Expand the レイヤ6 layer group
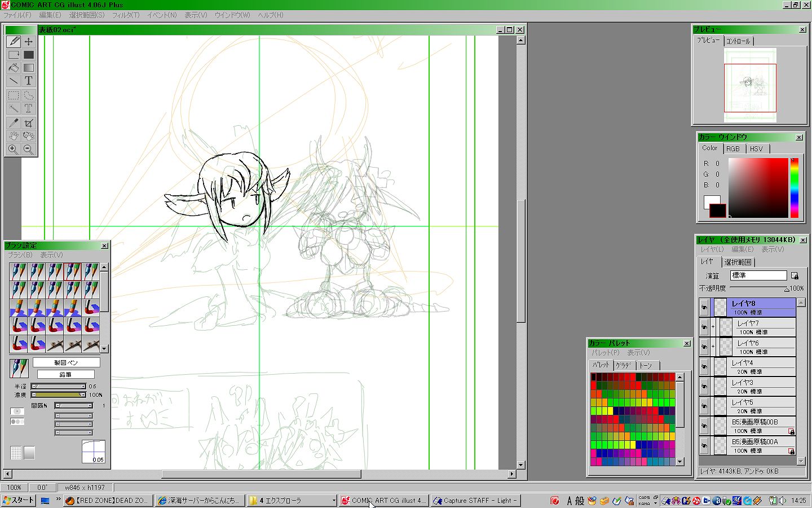812x508 pixels. [713, 347]
